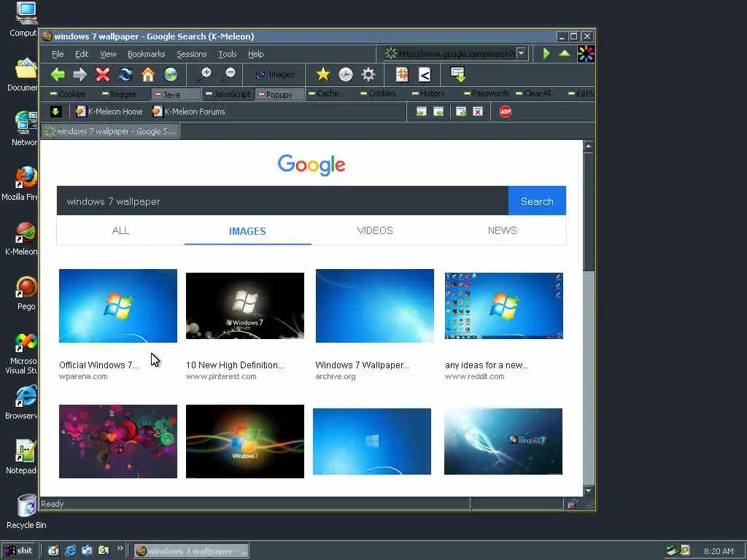Viewport: 747px width, 560px height.
Task: Switch to the NEWS results tab
Action: pyautogui.click(x=502, y=230)
